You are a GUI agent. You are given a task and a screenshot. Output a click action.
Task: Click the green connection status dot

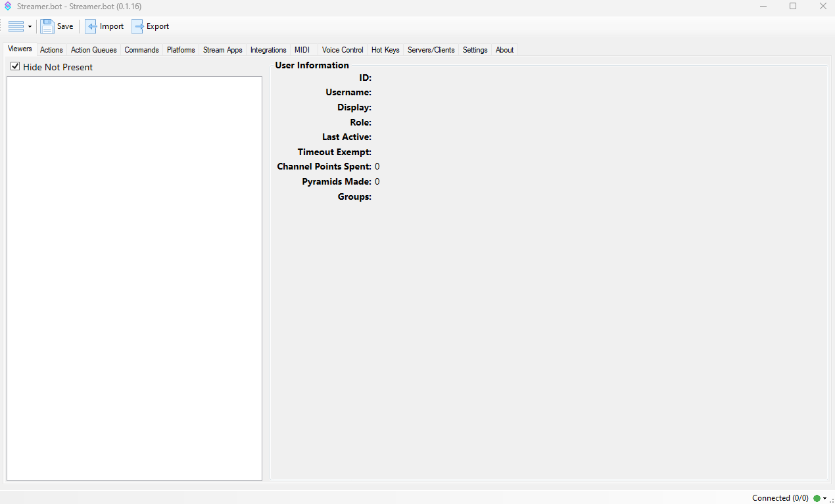pos(817,498)
